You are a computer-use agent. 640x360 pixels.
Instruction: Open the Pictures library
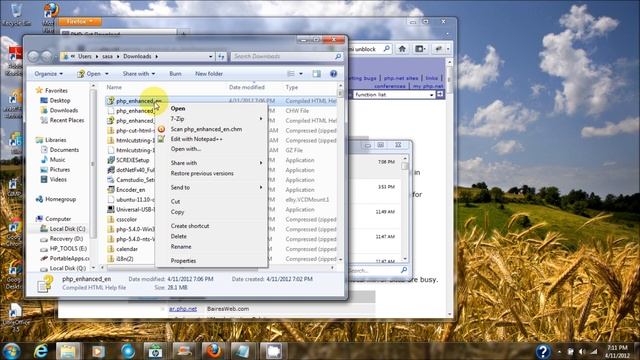[60, 169]
